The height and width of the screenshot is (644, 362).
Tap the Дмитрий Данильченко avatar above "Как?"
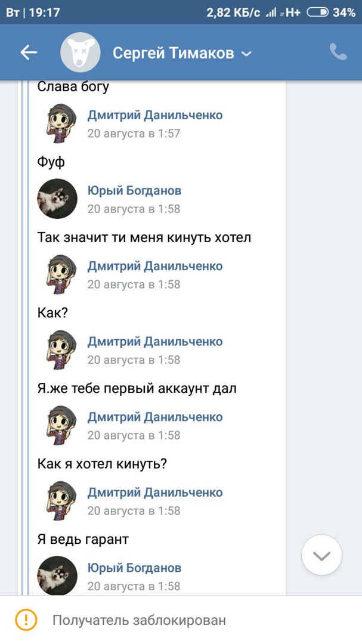click(57, 274)
